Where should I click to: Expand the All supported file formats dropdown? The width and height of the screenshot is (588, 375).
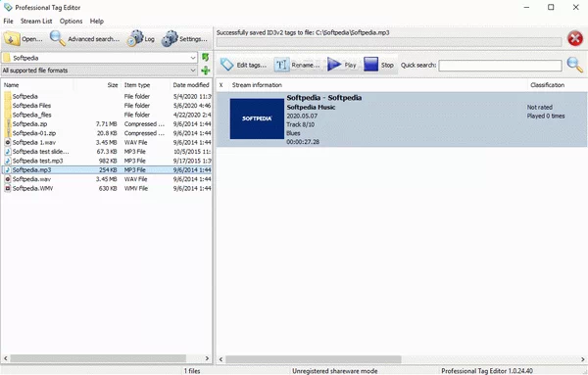click(193, 70)
